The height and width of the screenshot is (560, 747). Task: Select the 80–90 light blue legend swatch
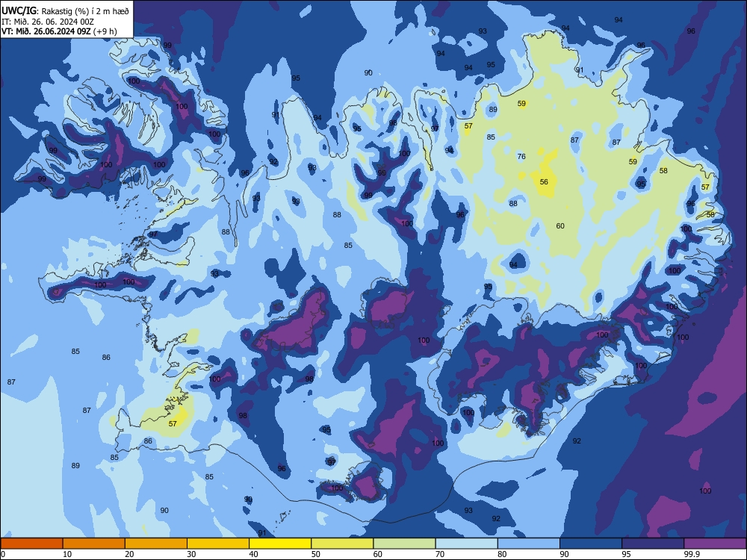point(529,544)
